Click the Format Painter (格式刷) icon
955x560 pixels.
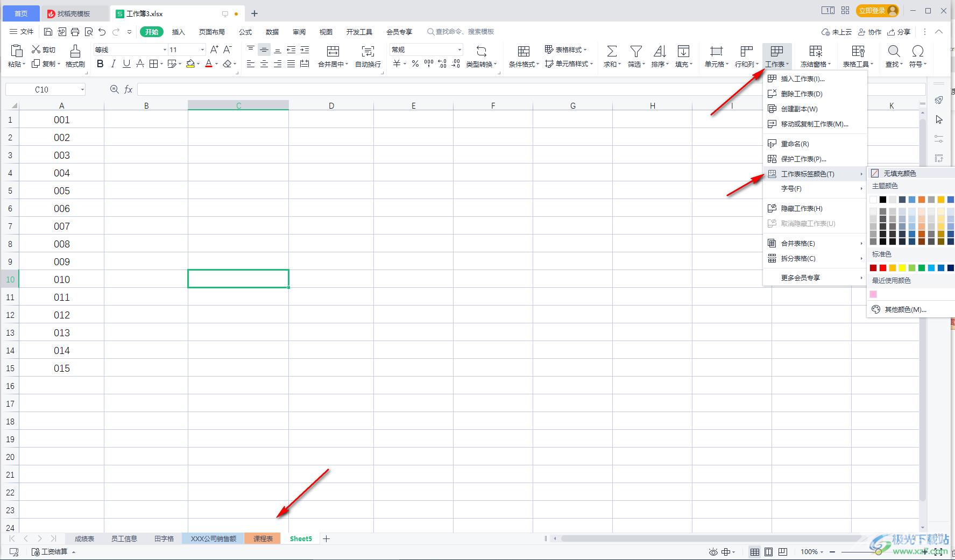[x=75, y=51]
